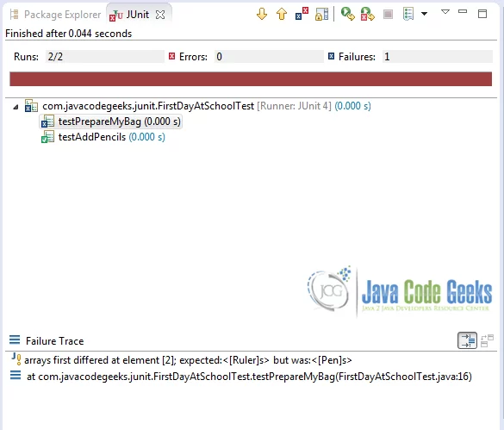
Task: Click the stop JUnit test run button
Action: [388, 14]
